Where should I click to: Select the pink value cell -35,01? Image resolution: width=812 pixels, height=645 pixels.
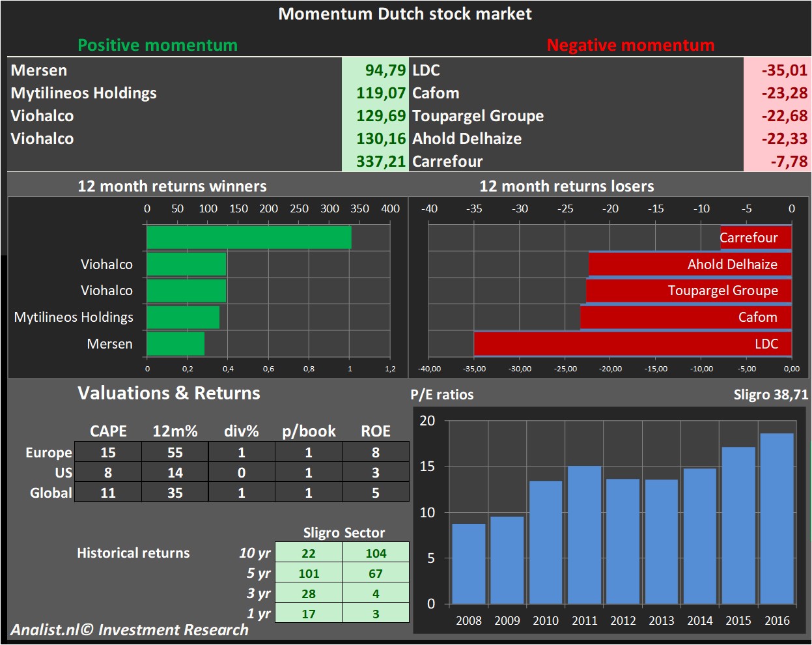[777, 70]
